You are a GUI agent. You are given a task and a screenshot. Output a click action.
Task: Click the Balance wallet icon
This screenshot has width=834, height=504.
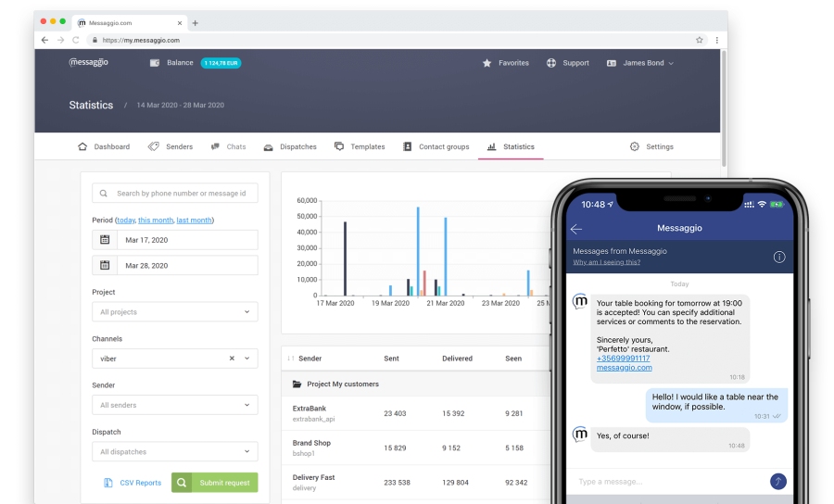[155, 63]
